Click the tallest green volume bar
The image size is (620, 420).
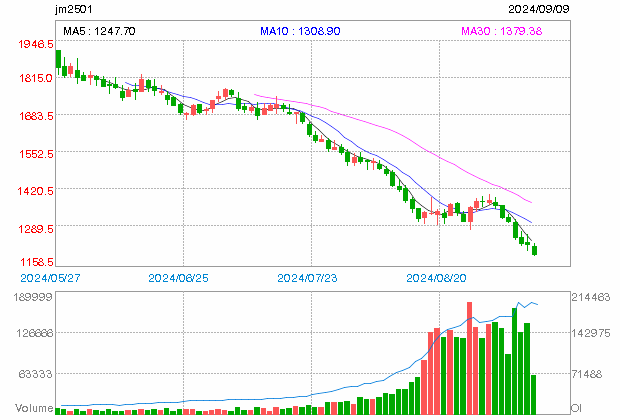(x=514, y=360)
